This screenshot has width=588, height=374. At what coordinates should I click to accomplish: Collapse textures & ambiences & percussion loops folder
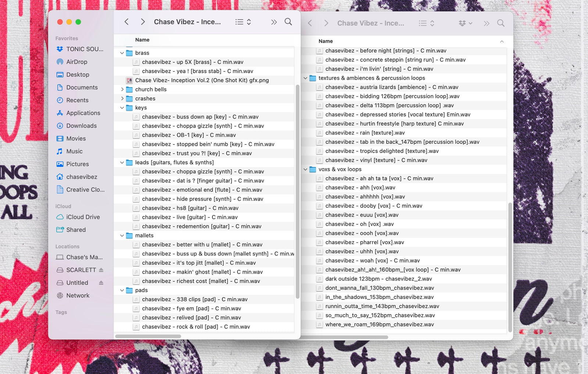pos(305,78)
